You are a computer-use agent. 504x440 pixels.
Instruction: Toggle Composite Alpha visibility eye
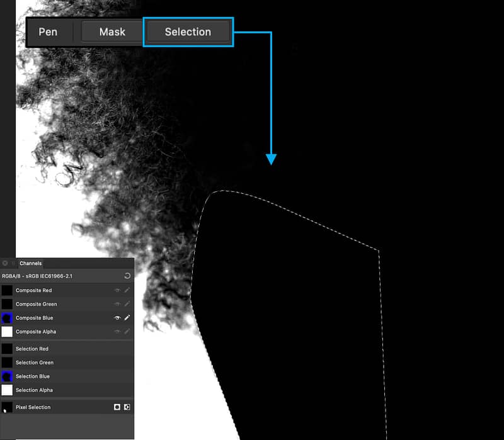117,332
